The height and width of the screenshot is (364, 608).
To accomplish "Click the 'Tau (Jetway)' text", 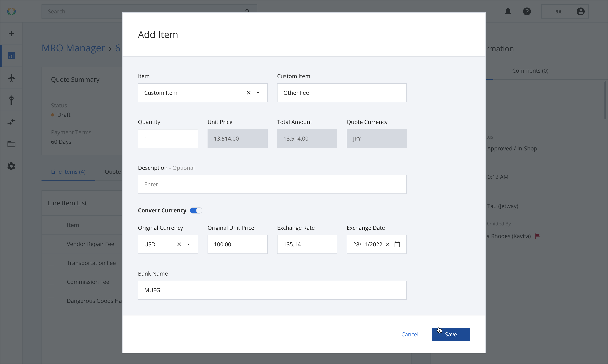I will [x=503, y=206].
